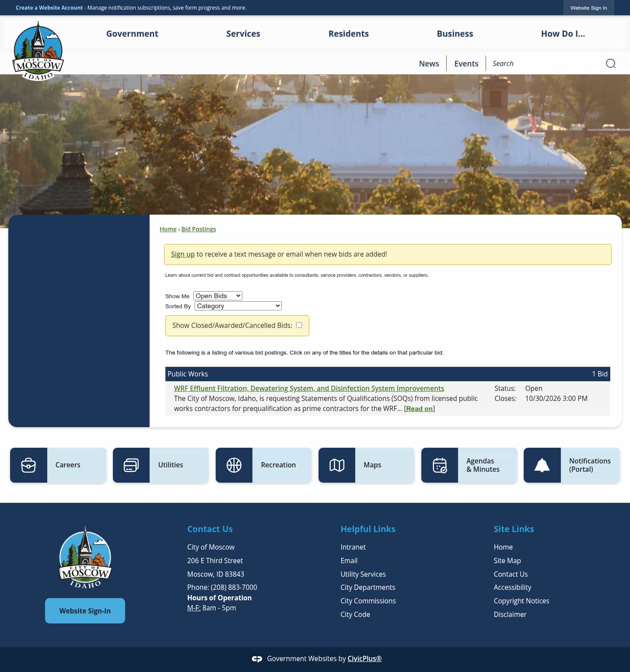Click the Careers briefcase icon
This screenshot has height=672, width=630.
(28, 465)
